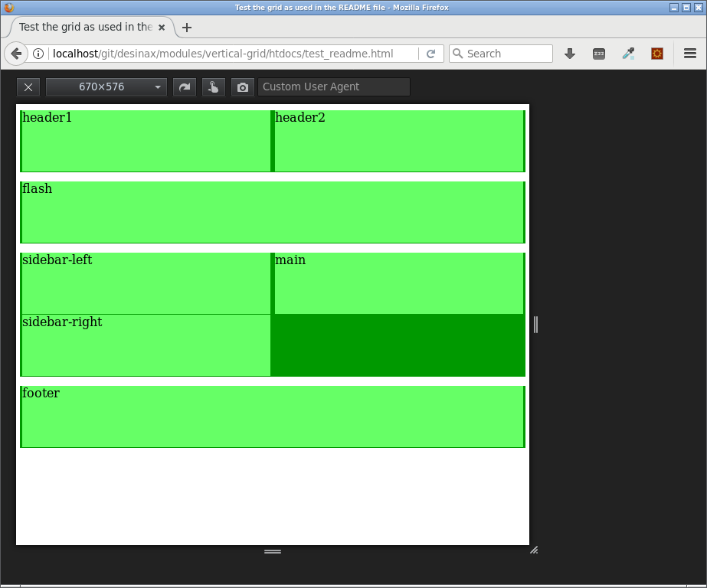Click the orange sun extension icon
Viewport: 707px width, 588px height.
(x=657, y=54)
